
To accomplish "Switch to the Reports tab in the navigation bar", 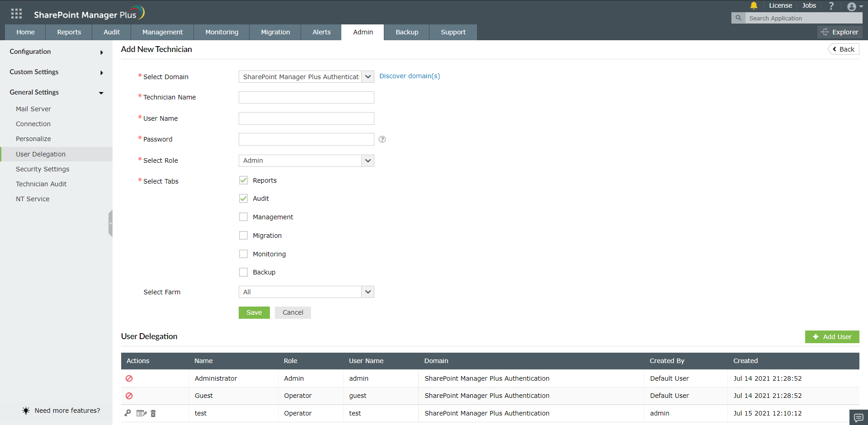I will click(69, 32).
